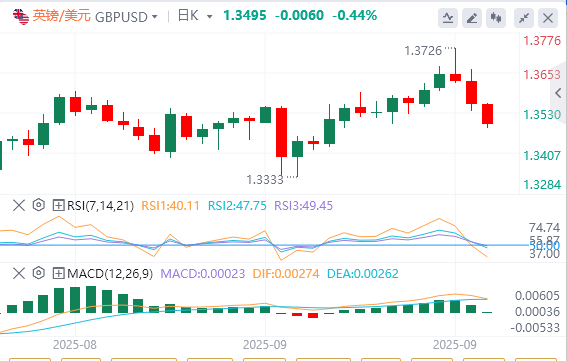Viewport: 567px width, 361px height.
Task: Remove the RSI indicator panel
Action: click(19, 205)
